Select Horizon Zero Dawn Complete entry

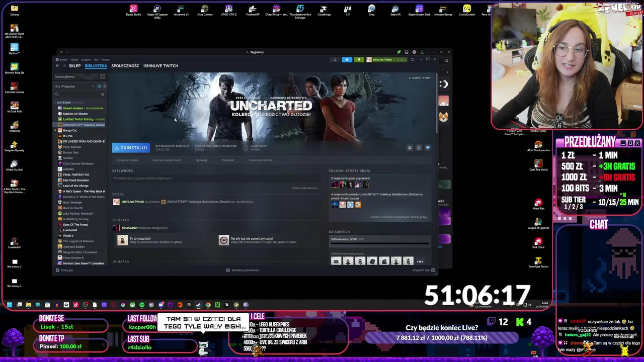(80, 263)
